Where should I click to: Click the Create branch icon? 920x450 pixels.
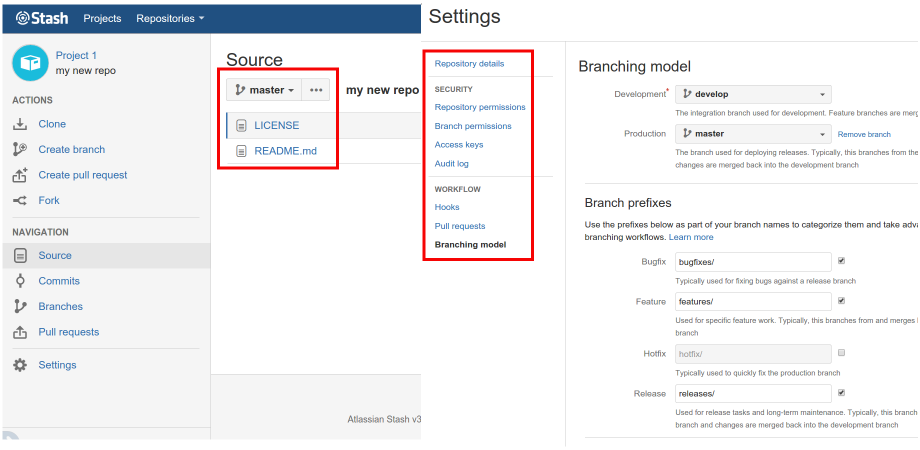pyautogui.click(x=20, y=150)
